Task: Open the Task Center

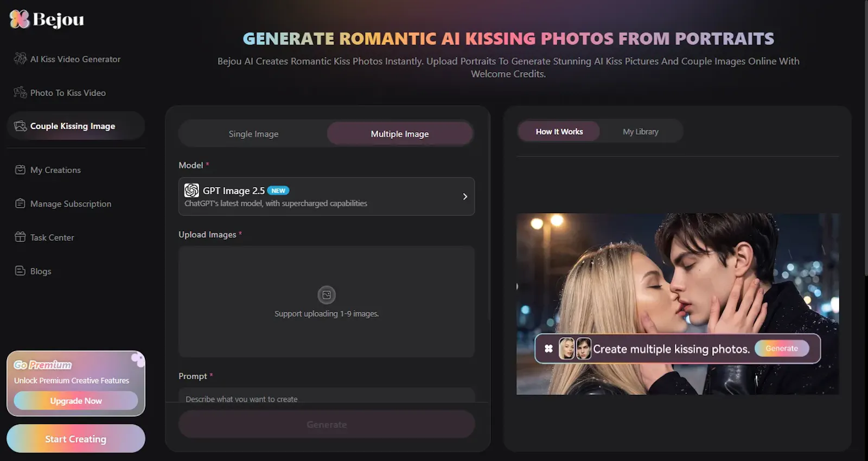Action: [52, 238]
